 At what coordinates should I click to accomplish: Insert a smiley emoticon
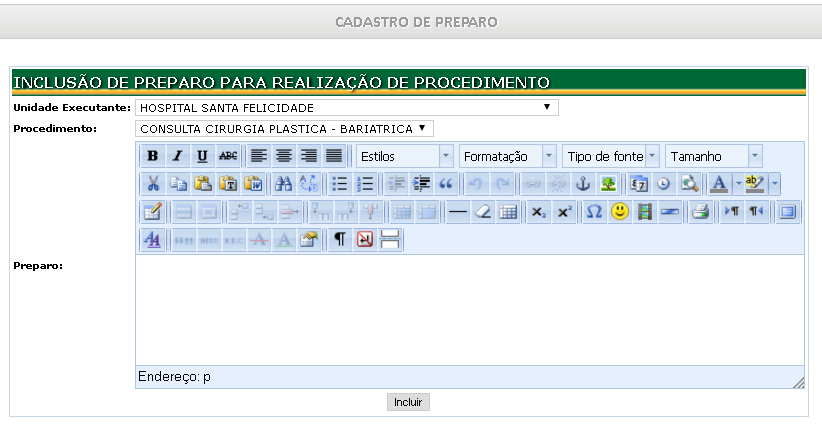(620, 212)
